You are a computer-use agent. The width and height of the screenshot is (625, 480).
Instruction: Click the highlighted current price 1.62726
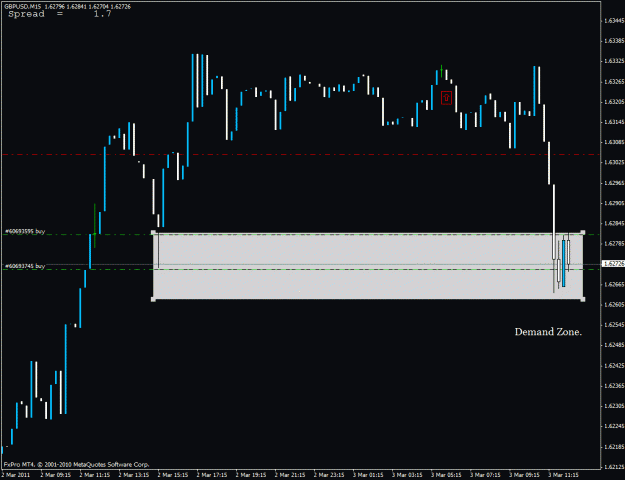coord(613,264)
